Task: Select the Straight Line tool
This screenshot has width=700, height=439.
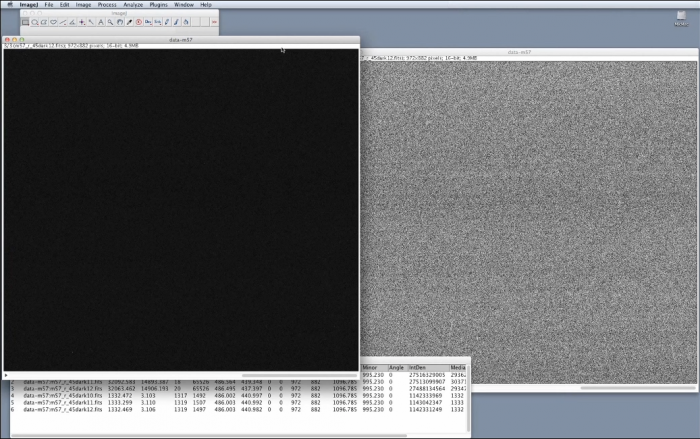Action: pos(63,22)
